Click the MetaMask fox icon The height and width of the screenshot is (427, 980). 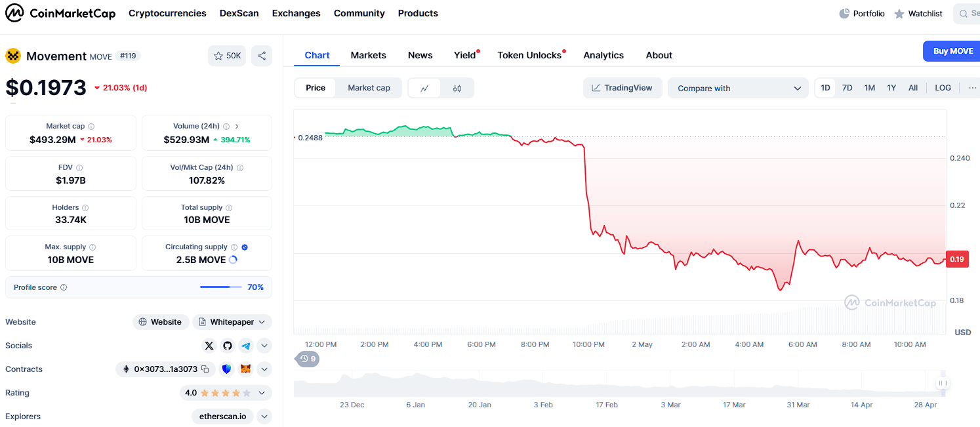pyautogui.click(x=245, y=369)
